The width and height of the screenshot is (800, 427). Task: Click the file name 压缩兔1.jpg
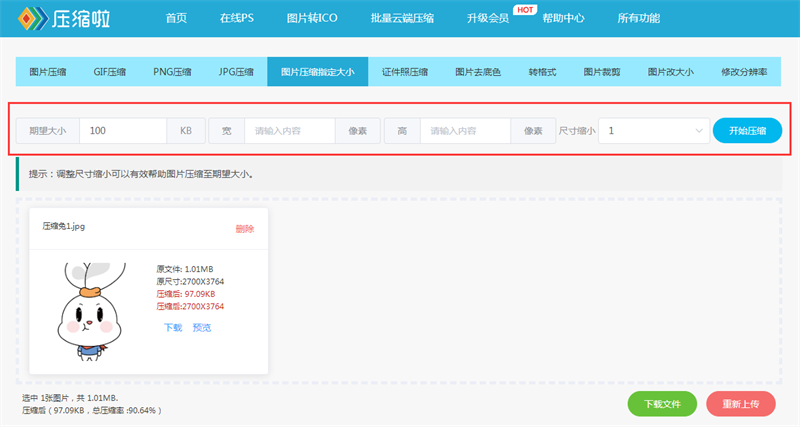(x=64, y=227)
